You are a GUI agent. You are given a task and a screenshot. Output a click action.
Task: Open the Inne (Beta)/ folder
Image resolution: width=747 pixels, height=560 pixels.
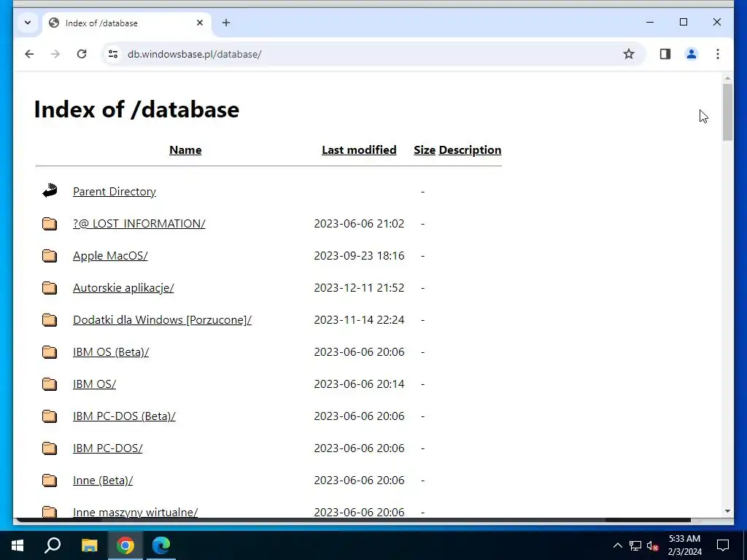point(103,481)
